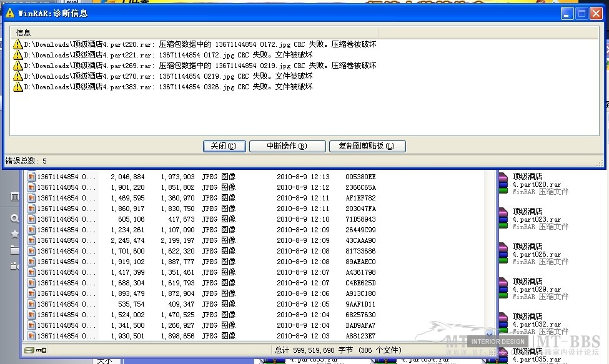This screenshot has width=609, height=364.
Task: Close the WinRAR diagnostic dialog window
Action: [596, 14]
